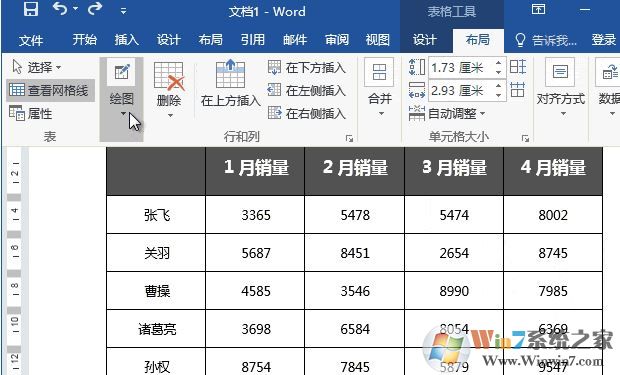
Task: Click the 关羽 name cell
Action: point(156,253)
